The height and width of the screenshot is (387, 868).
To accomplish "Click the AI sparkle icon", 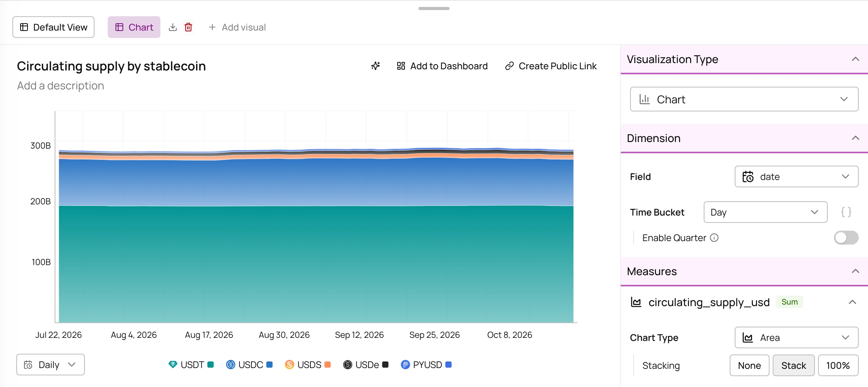I will coord(375,66).
